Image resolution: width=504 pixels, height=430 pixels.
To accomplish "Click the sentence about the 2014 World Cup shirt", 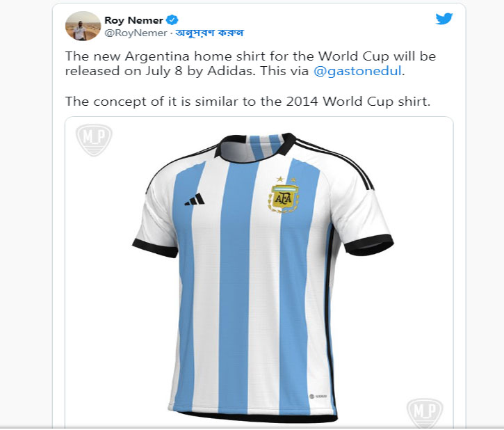I will tap(247, 102).
